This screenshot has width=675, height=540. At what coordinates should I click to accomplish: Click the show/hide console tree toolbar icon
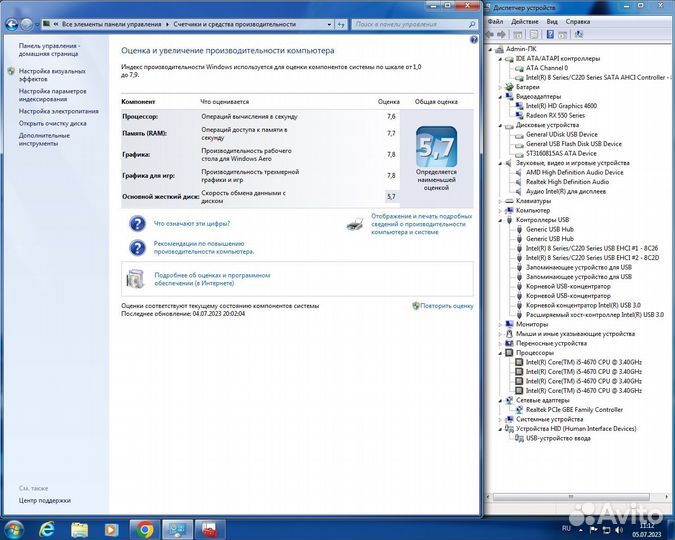pos(518,34)
